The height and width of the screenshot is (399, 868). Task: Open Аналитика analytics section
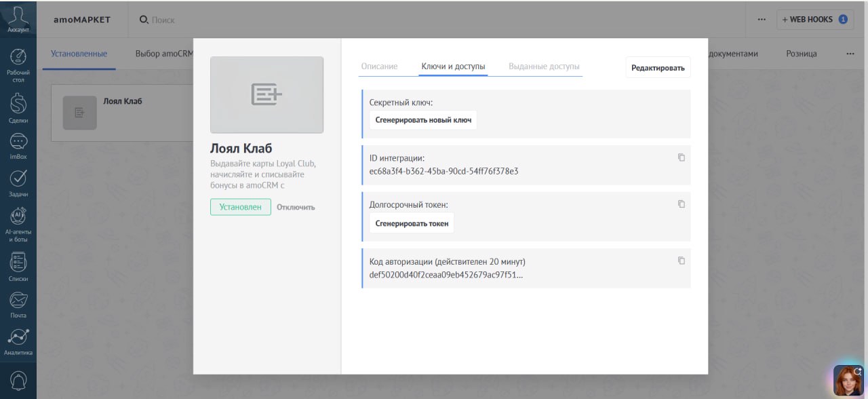click(x=18, y=342)
